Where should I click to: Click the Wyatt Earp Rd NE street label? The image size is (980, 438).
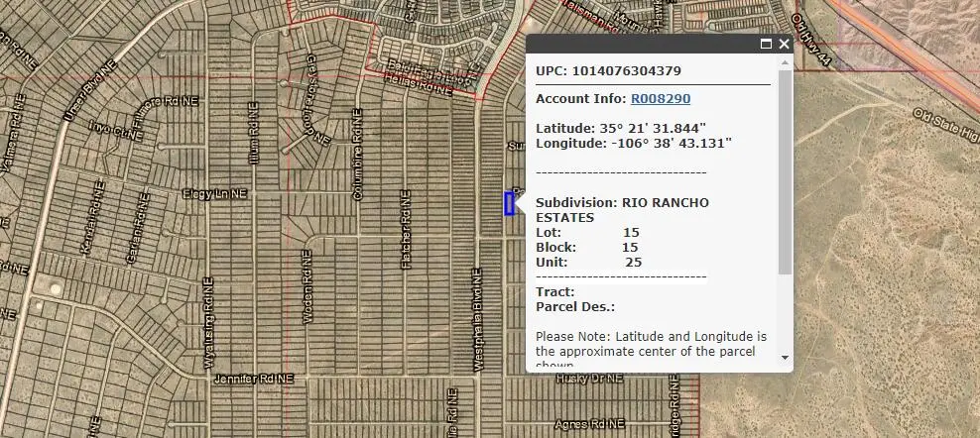(x=209, y=322)
